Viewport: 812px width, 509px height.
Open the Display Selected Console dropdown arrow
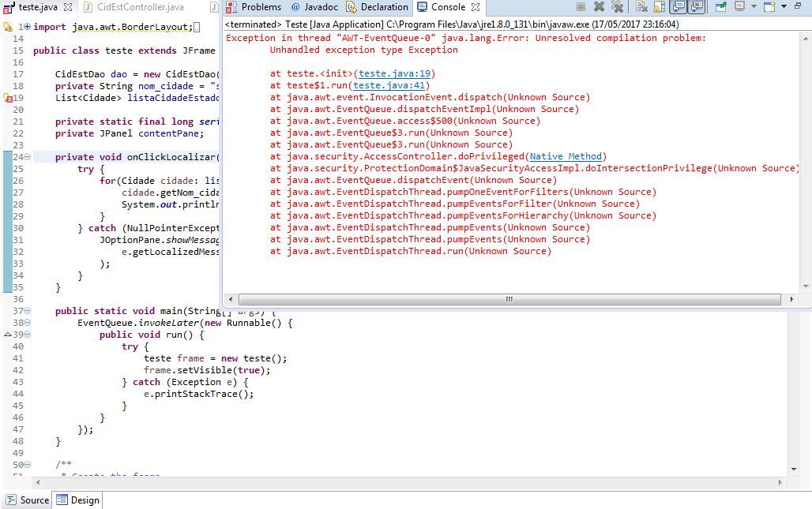pyautogui.click(x=753, y=7)
